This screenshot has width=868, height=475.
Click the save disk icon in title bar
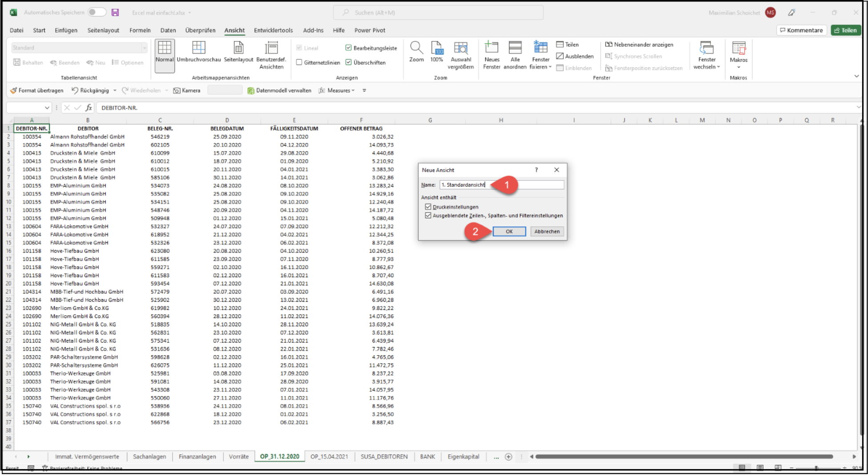[115, 12]
